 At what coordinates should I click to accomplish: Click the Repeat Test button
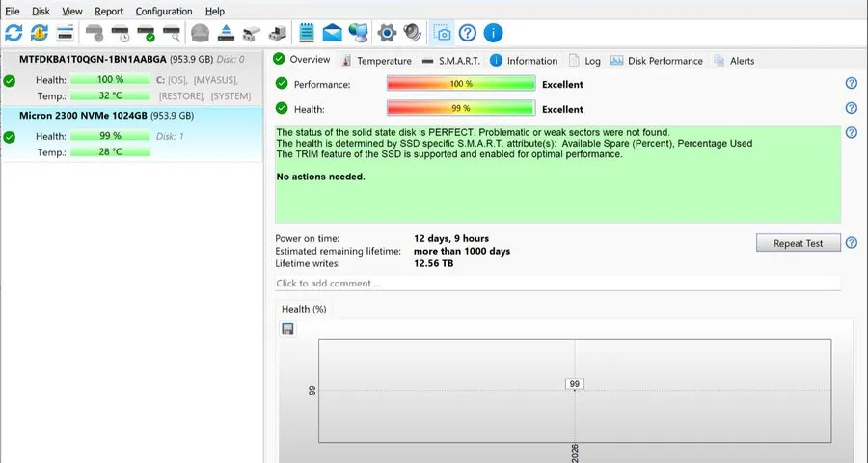coord(799,243)
